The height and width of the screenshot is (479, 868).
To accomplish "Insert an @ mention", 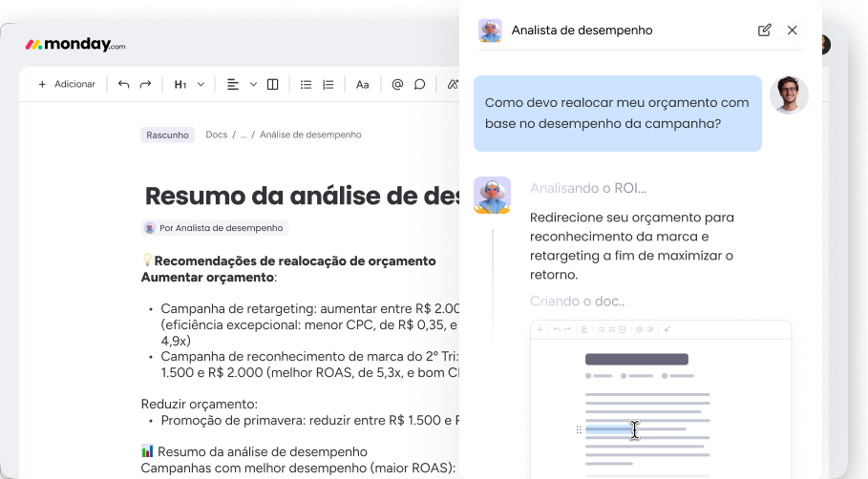I will (x=397, y=84).
